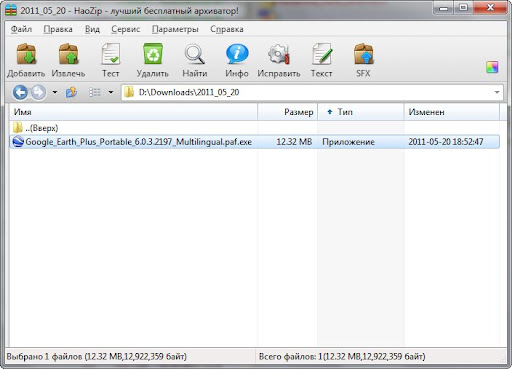Viewport: 512px width, 369px height.
Task: Open the Справка menu
Action: pos(227,29)
